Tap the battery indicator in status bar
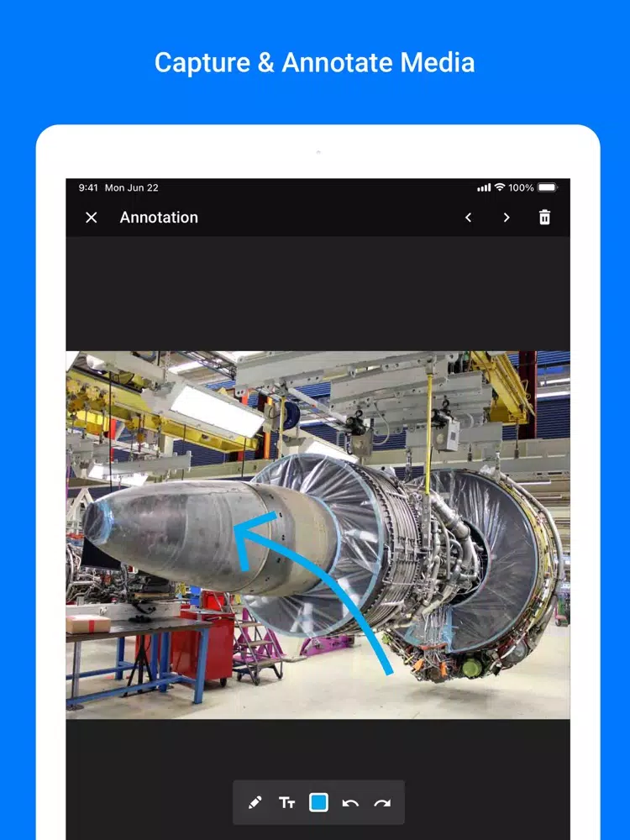This screenshot has width=630, height=840. point(548,187)
